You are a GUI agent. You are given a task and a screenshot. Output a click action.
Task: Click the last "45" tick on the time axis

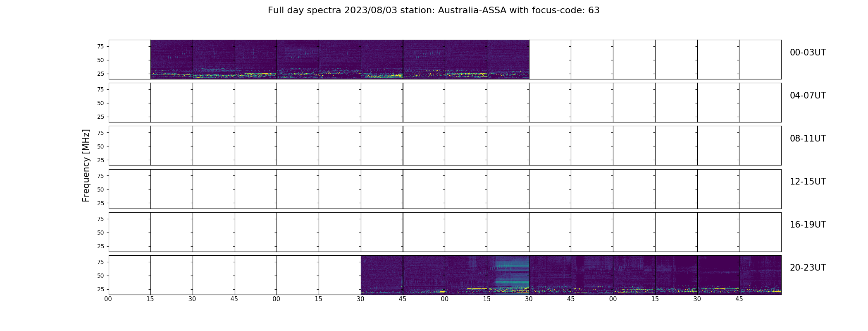(x=739, y=299)
